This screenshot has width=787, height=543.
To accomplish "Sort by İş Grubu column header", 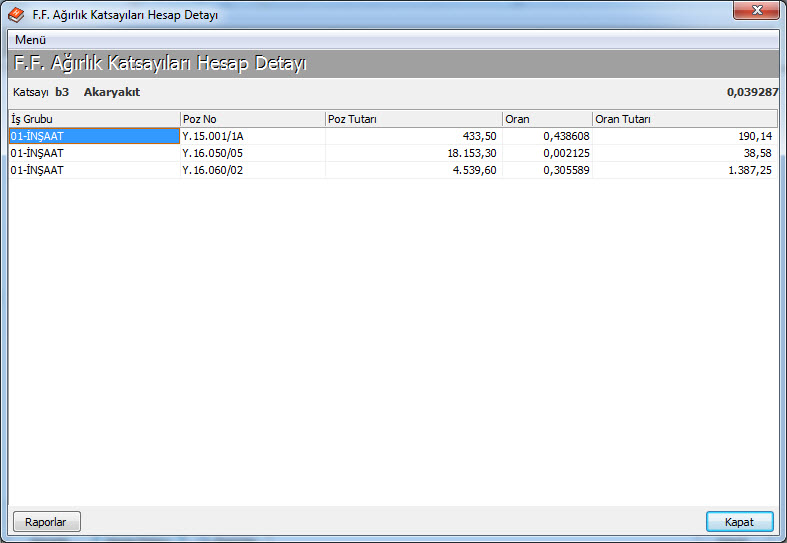I will tap(94, 119).
